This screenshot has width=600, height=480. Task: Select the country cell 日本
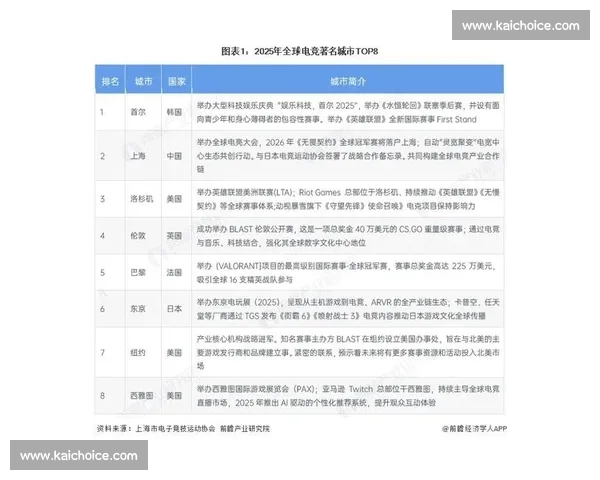click(x=174, y=309)
